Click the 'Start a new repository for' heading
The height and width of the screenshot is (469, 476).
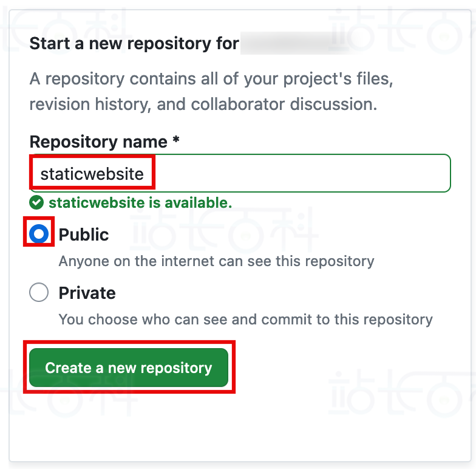click(134, 44)
